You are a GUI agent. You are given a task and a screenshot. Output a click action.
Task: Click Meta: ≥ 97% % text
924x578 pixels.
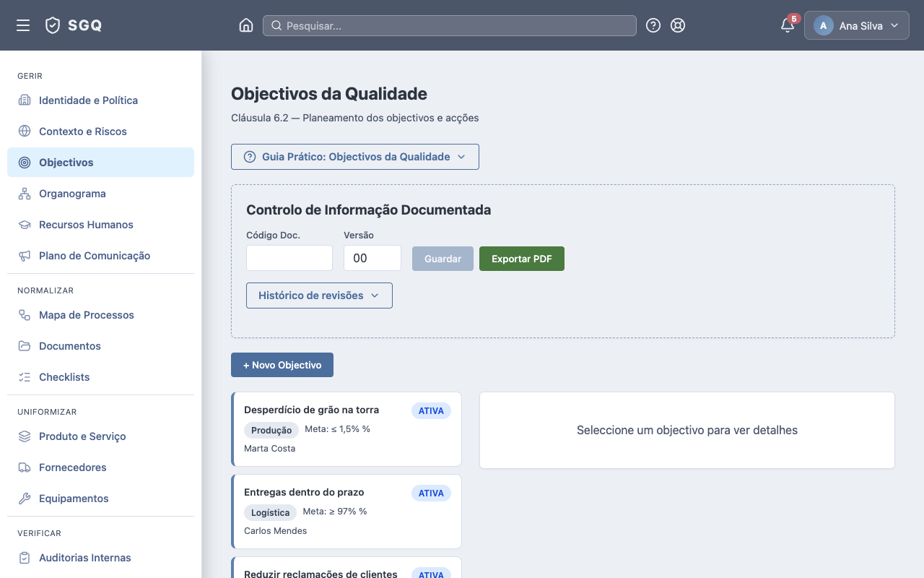[x=335, y=511]
